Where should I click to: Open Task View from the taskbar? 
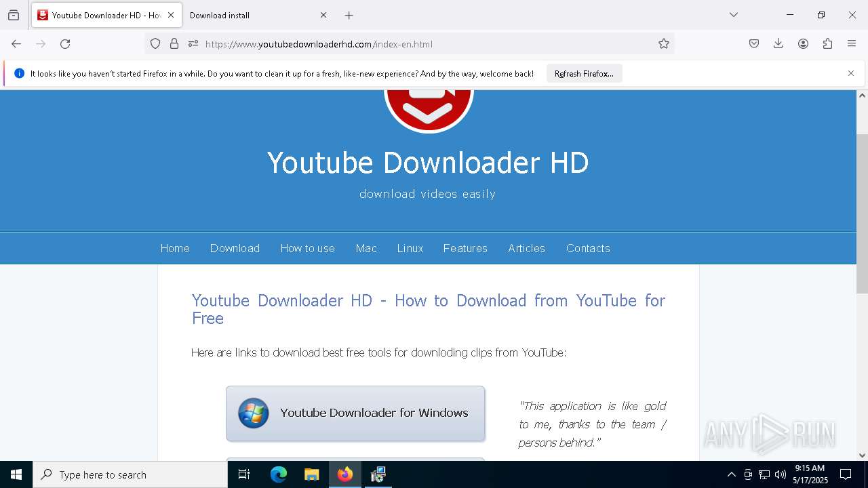(x=244, y=474)
